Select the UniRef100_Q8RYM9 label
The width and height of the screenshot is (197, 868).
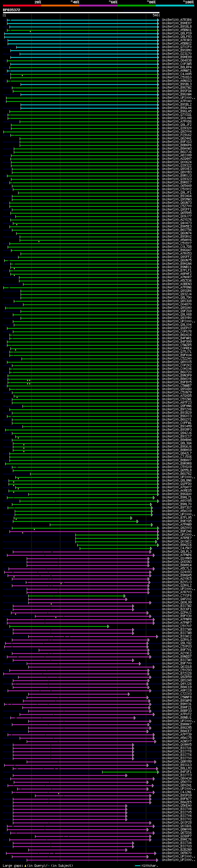[x=177, y=761]
